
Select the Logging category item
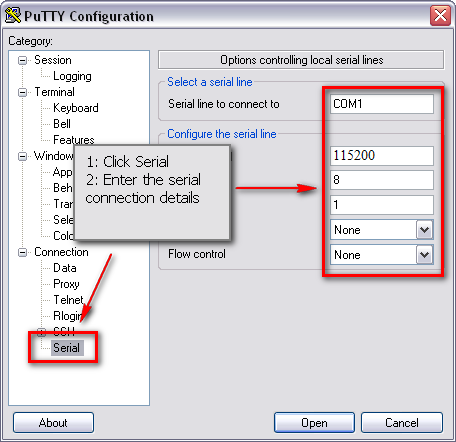(x=72, y=76)
